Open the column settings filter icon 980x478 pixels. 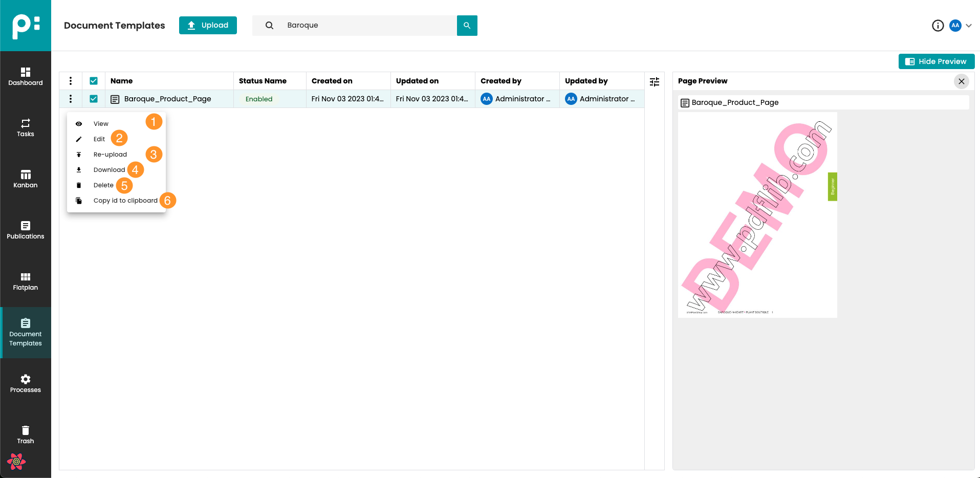tap(654, 82)
